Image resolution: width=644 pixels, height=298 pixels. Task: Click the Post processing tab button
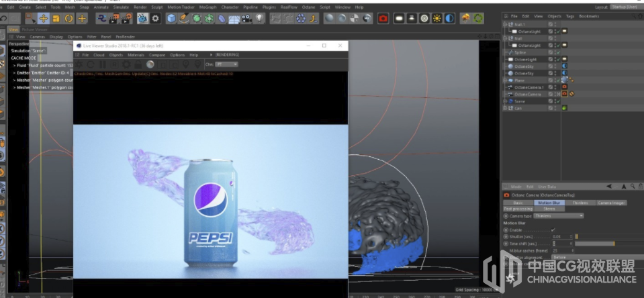(x=518, y=209)
